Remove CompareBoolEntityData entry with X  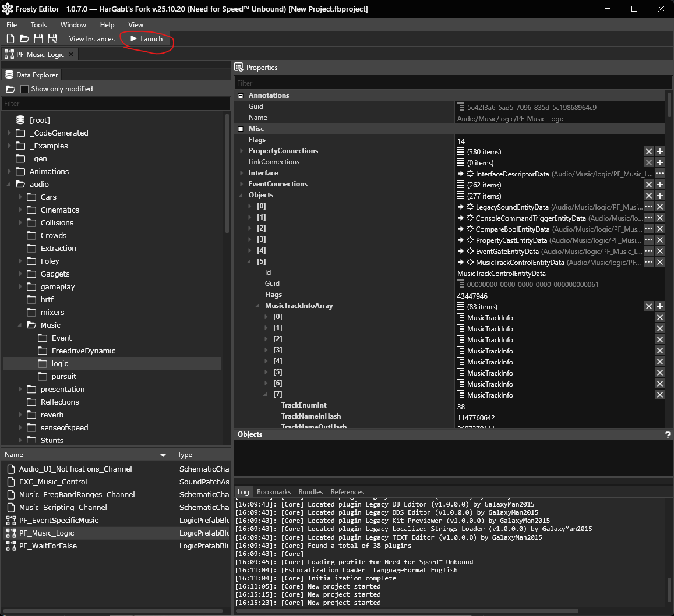(x=660, y=229)
